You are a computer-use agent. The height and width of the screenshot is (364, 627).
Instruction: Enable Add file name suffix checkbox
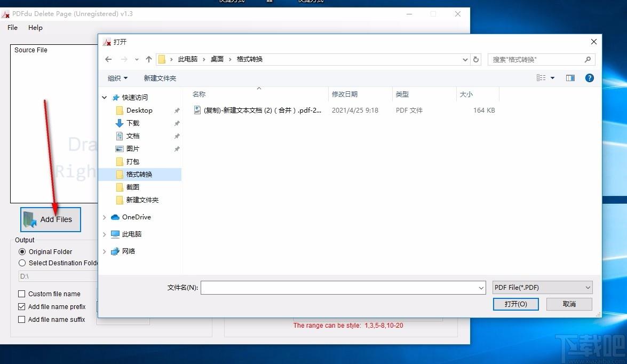22,319
